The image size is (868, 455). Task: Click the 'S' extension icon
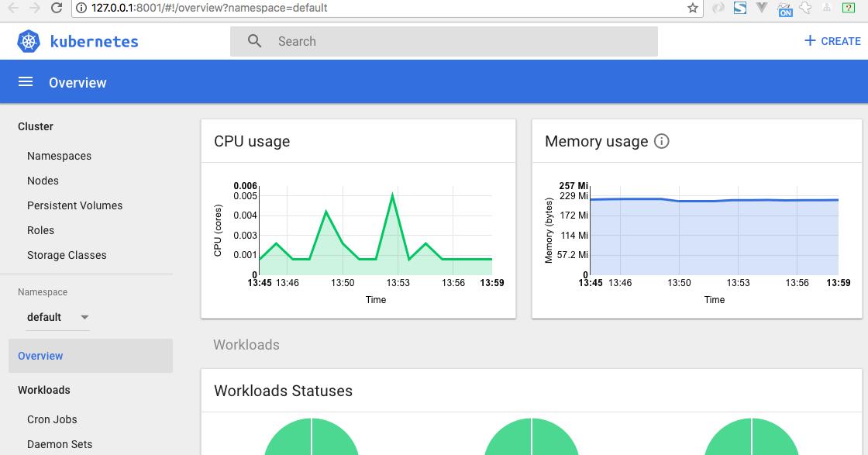coord(740,9)
